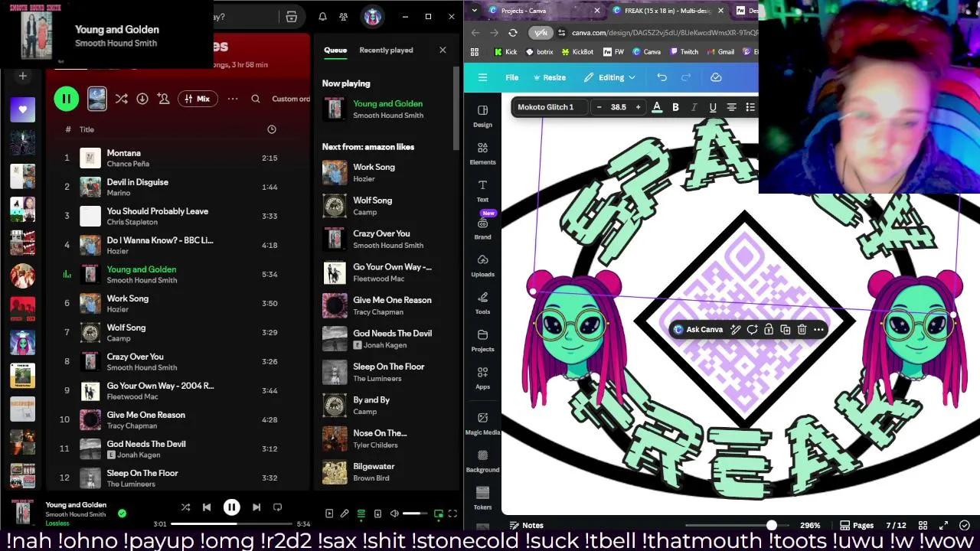The width and height of the screenshot is (980, 551).
Task: Toggle bold text formatting
Action: click(675, 107)
